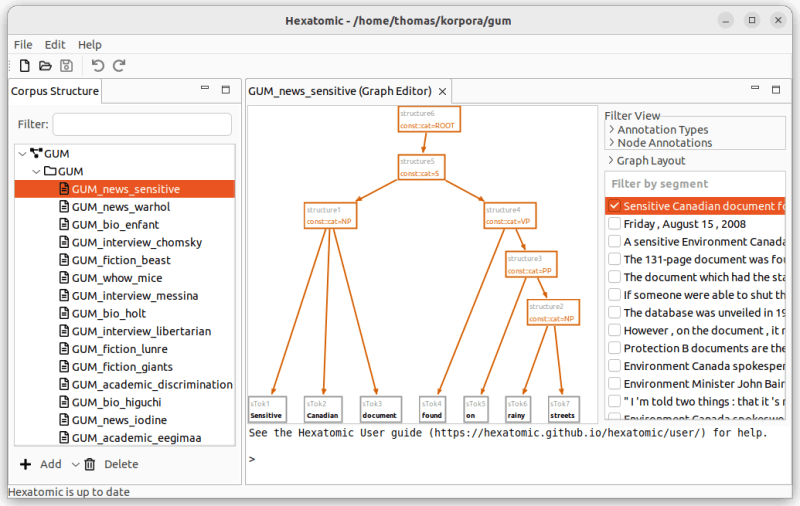Open the Help menu
This screenshot has height=506, width=800.
tap(90, 45)
